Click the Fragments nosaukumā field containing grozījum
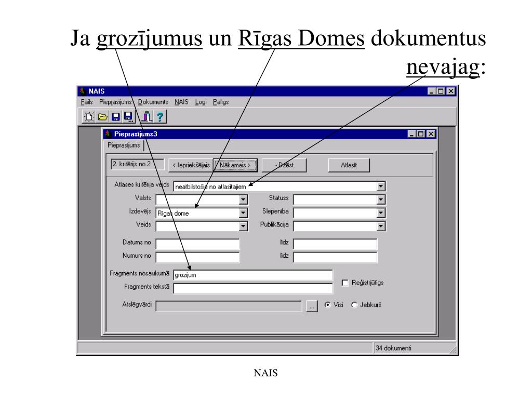Viewport: 532px width, 399px height. pyautogui.click(x=253, y=275)
